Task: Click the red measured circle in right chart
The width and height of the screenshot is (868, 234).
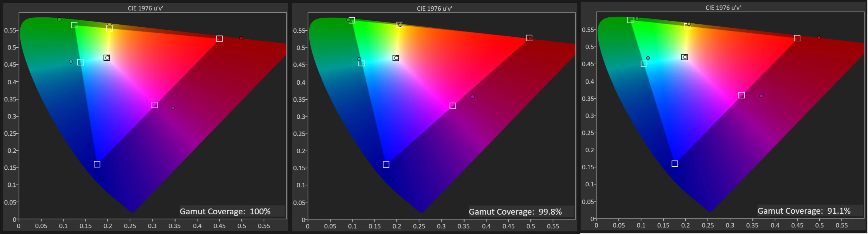Action: [x=819, y=37]
